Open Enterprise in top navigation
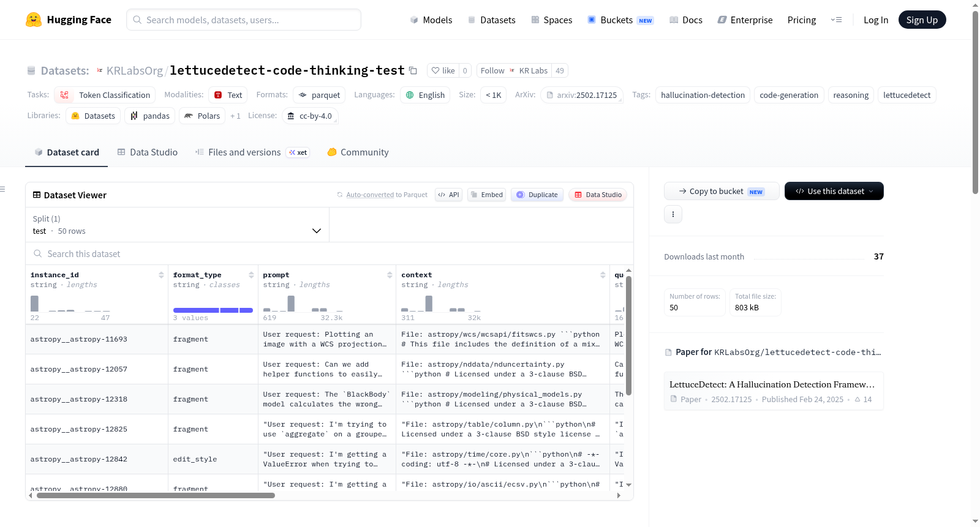The image size is (980, 527). [745, 20]
